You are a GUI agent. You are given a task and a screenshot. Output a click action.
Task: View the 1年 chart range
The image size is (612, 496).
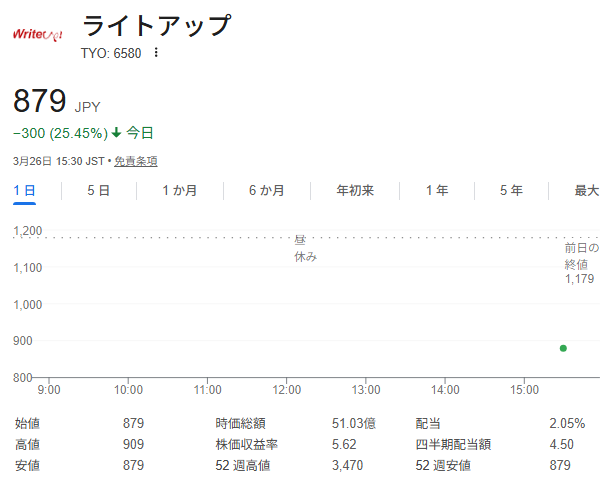click(x=437, y=190)
